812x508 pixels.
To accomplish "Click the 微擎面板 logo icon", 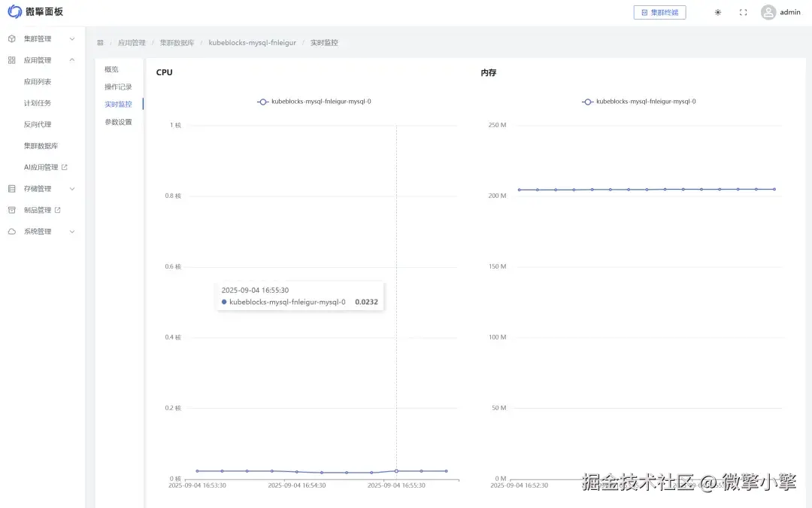I will click(14, 11).
